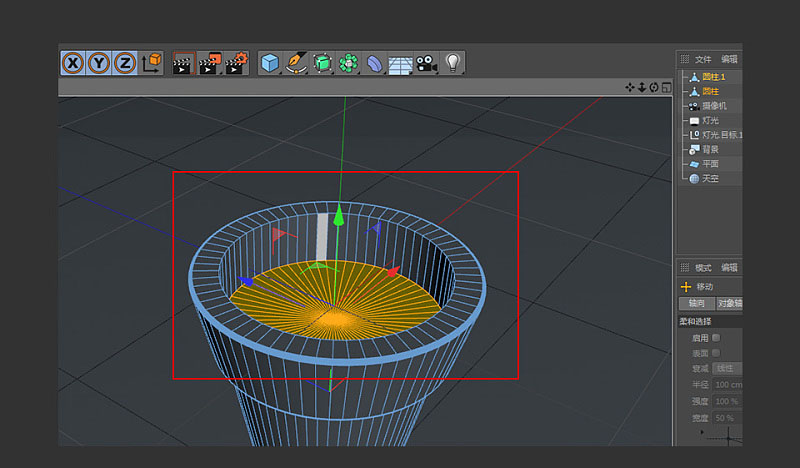Click the coordinate system icon

point(151,63)
